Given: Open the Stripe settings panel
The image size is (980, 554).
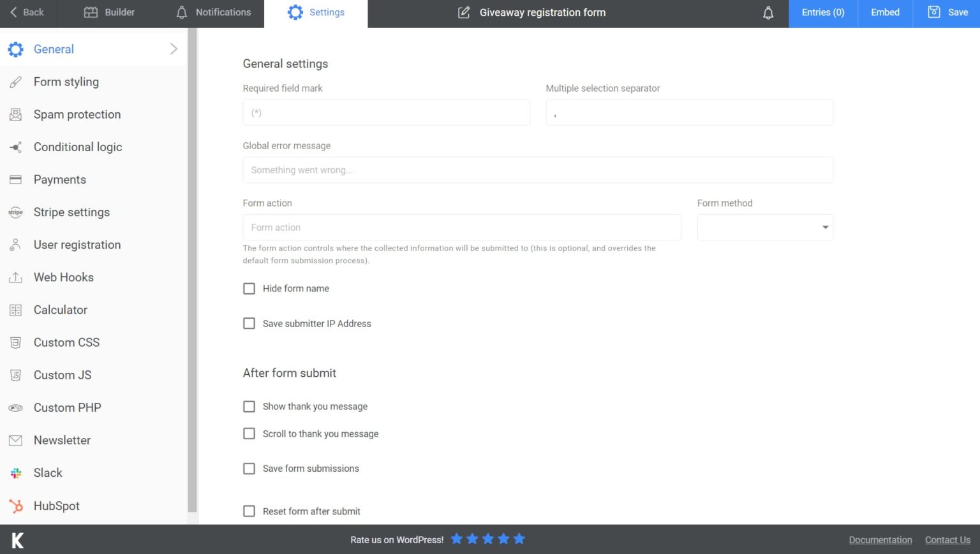Looking at the screenshot, I should 71,212.
